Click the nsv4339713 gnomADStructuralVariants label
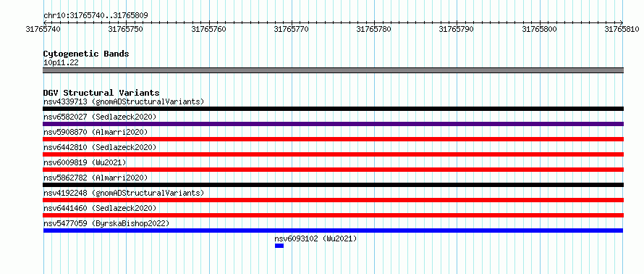This screenshot has height=274, width=644. 124,101
